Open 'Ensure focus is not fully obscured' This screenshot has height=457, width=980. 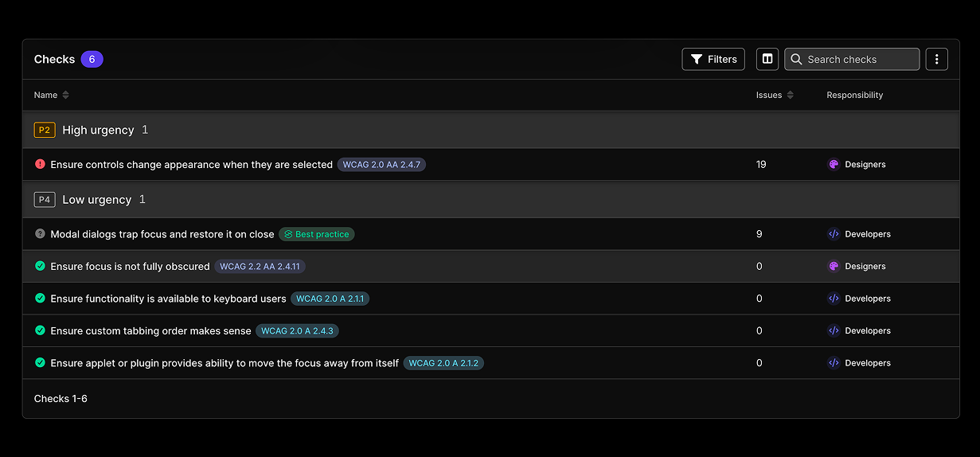tap(130, 267)
